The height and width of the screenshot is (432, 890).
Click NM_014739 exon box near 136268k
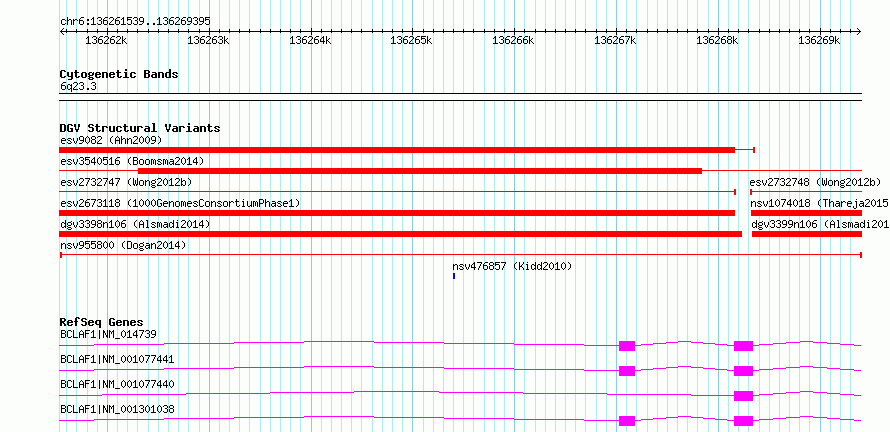point(743,346)
